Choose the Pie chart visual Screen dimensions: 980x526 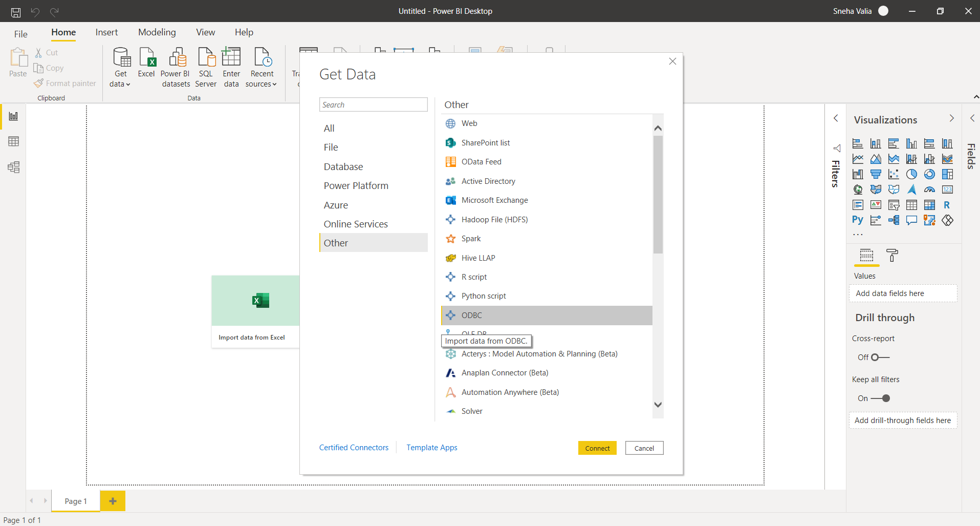tap(911, 174)
